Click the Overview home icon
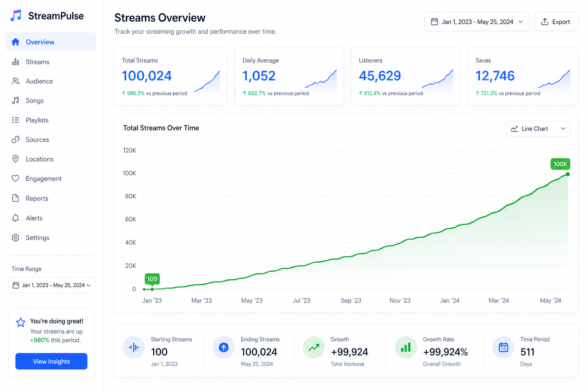Viewport: 588px width, 392px height. [15, 42]
